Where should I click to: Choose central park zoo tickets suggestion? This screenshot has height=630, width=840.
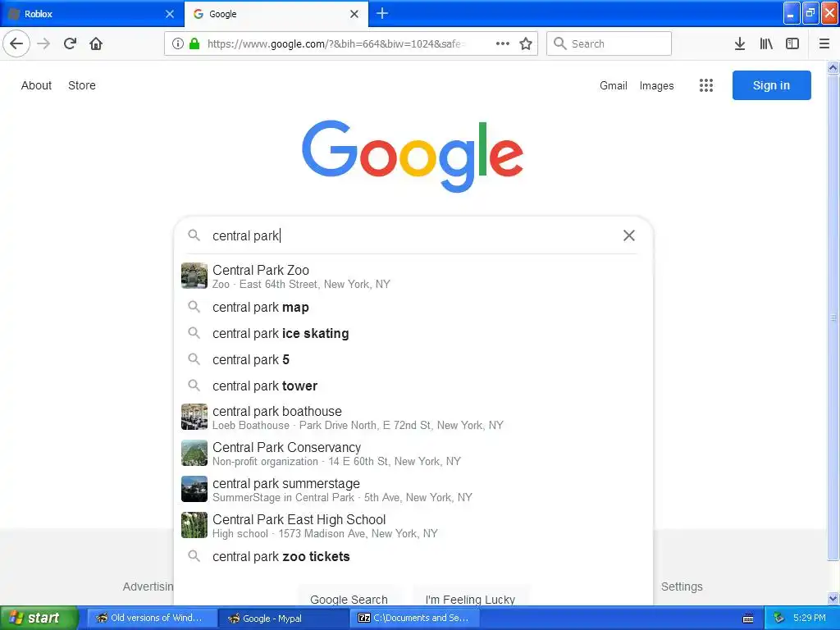point(413,556)
